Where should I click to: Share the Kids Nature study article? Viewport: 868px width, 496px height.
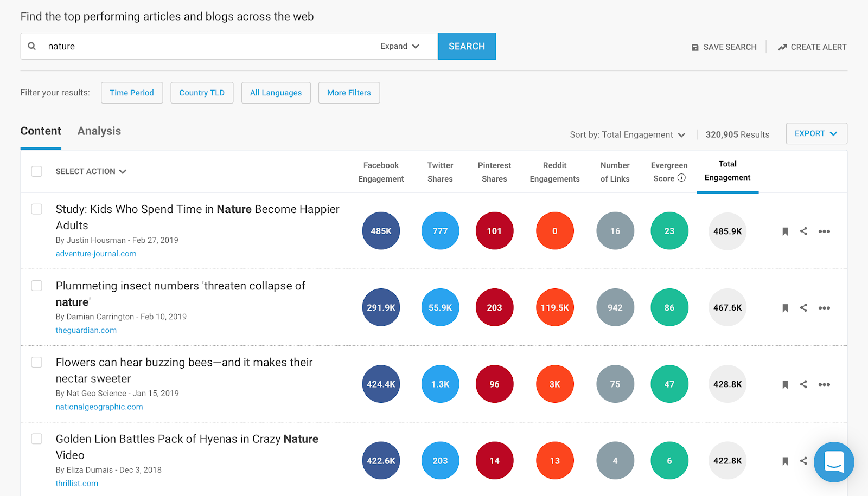[803, 231]
